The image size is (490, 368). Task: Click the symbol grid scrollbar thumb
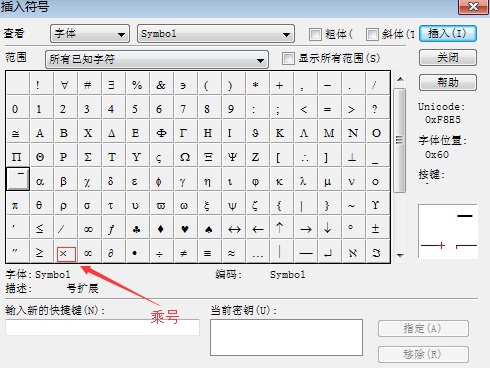(400, 140)
